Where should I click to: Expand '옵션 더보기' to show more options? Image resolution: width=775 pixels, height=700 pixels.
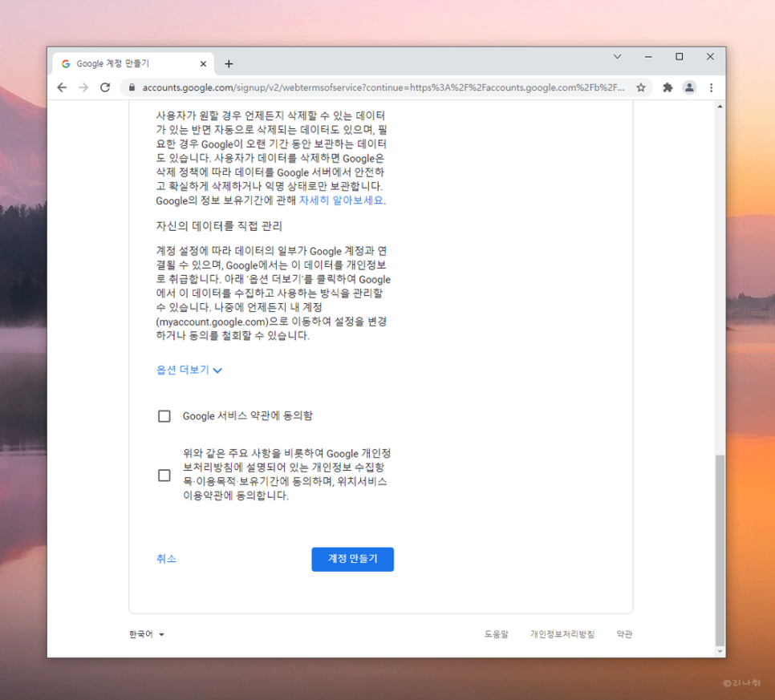pos(183,370)
